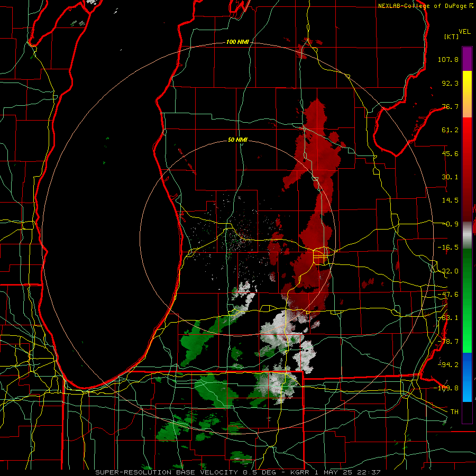Viewport: 476px width, 476px height.
Task: Select the -16.5 scale value
Action: 448,248
